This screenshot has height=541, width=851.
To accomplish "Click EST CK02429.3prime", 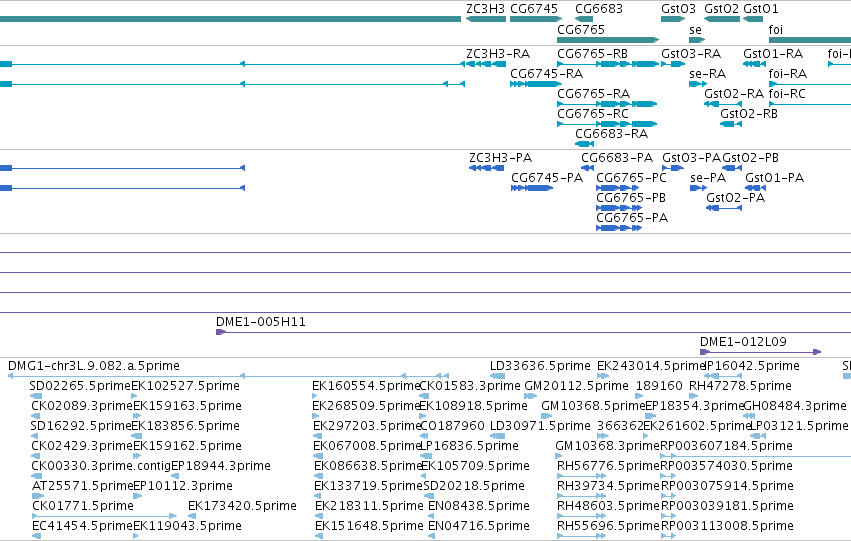I will tap(36, 456).
